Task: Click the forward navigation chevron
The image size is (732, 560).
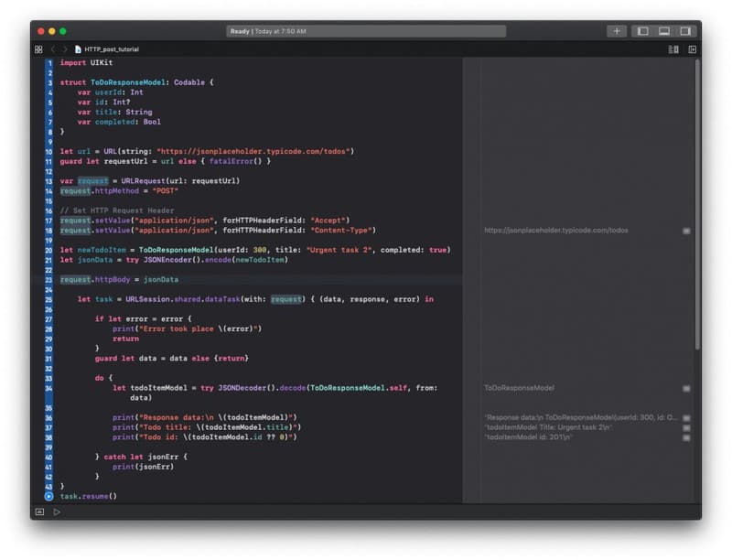Action: [64, 48]
